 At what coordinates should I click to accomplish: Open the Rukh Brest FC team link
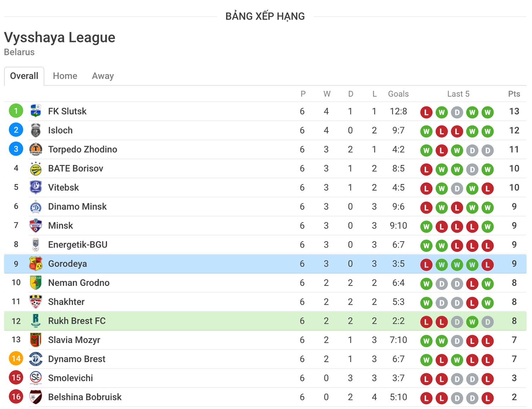point(77,321)
